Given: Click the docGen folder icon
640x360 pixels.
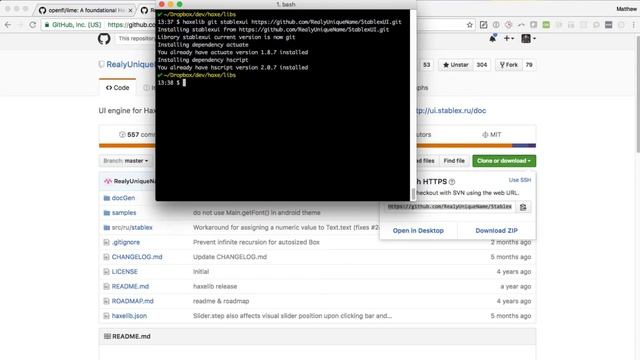Looking at the screenshot, I should (x=107, y=198).
